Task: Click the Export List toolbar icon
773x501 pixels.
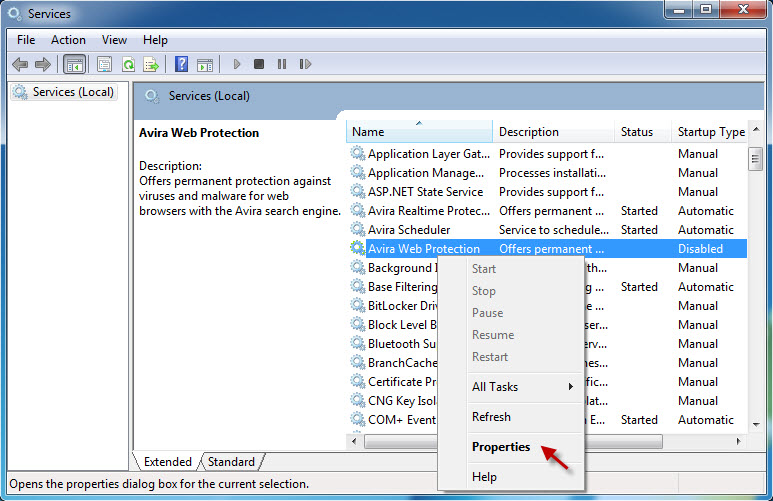Action: coord(151,64)
